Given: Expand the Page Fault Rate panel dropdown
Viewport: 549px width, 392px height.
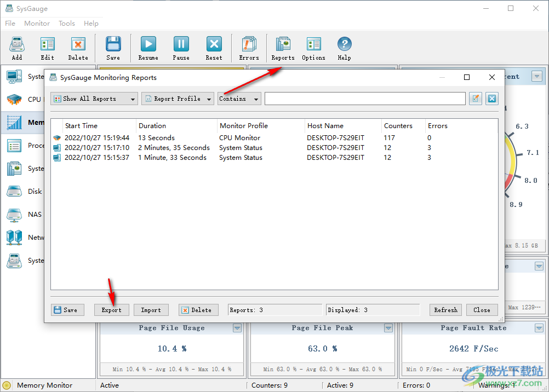Looking at the screenshot, I should [x=539, y=328].
